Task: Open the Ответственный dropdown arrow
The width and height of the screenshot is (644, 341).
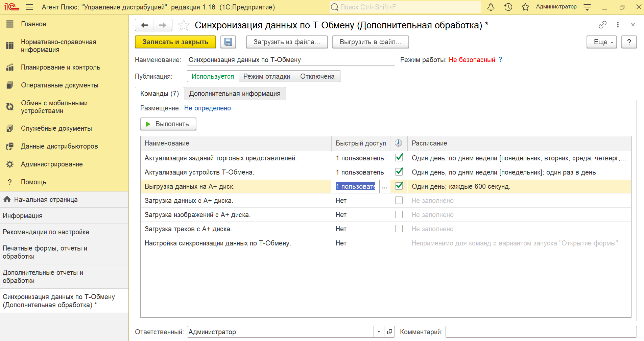Action: (x=379, y=332)
